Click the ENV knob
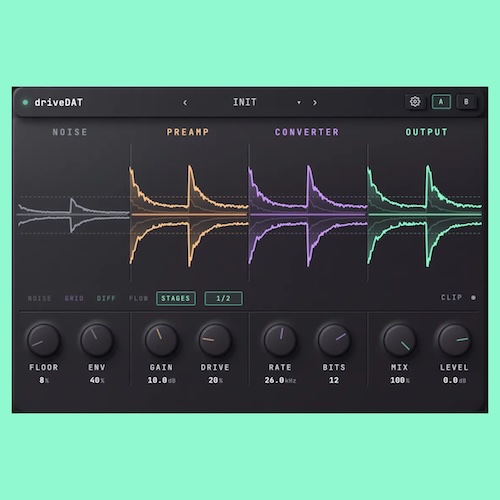Screen dimensions: 500x500 coord(97,340)
